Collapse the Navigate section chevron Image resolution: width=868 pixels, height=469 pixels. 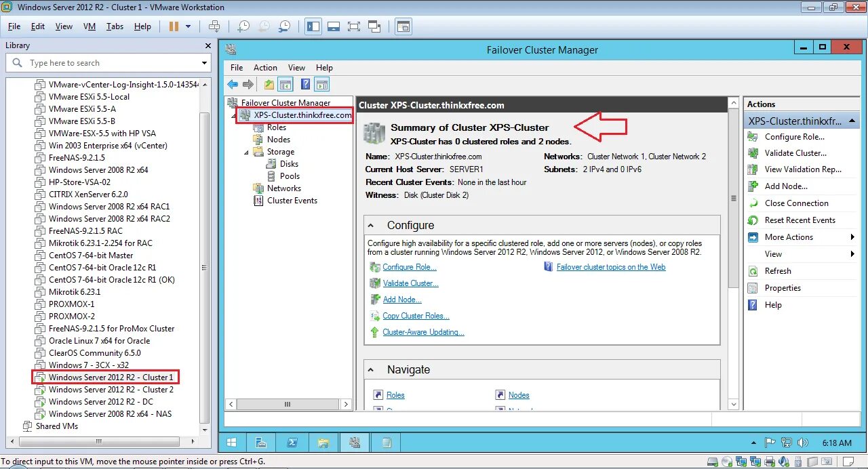point(371,370)
